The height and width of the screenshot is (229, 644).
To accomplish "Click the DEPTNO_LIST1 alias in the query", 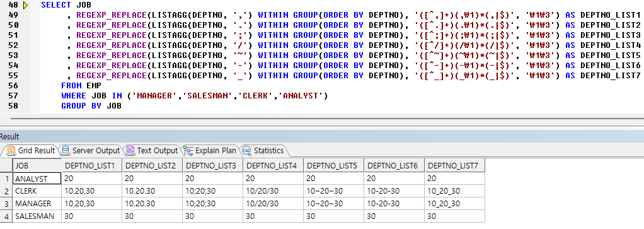I will (x=611, y=15).
